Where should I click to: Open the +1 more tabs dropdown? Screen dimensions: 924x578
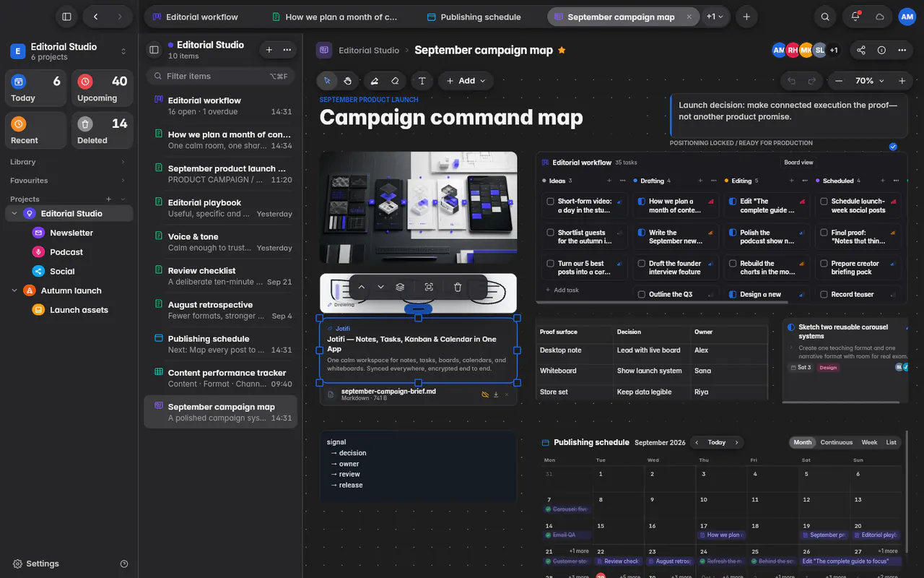[715, 17]
